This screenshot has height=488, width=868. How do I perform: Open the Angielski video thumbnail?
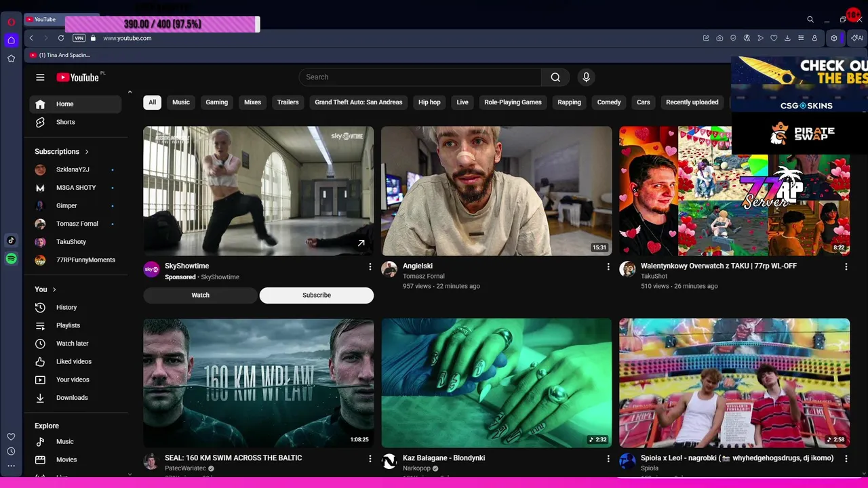(x=496, y=191)
